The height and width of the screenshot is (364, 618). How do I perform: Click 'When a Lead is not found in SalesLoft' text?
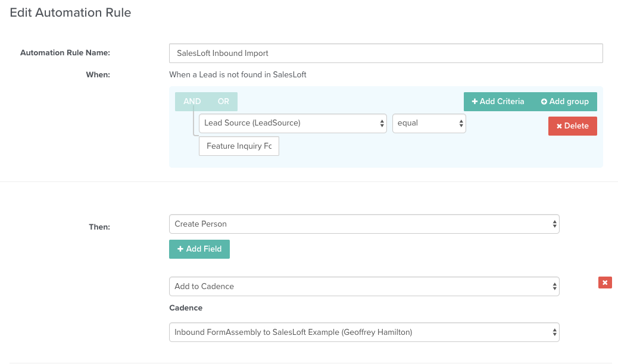coord(238,75)
